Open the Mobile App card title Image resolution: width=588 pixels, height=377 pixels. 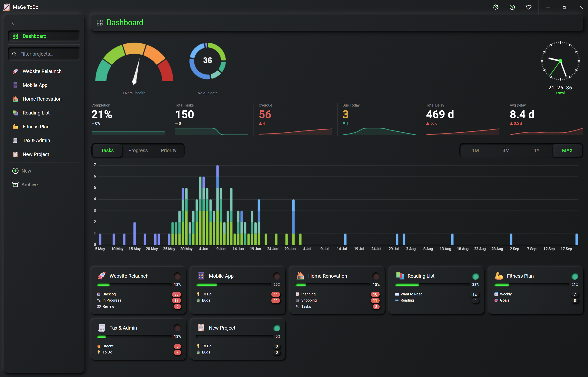pos(221,276)
